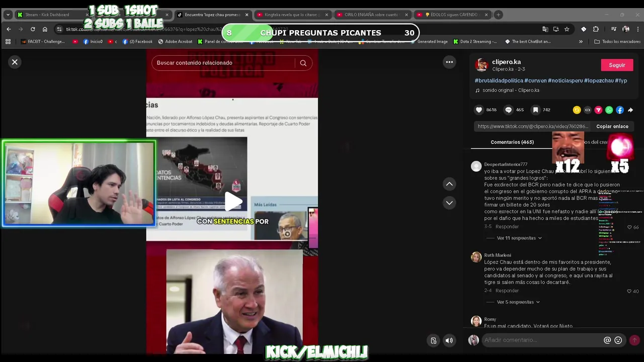
Task: Repost video with yellow repost icon
Action: tap(577, 110)
